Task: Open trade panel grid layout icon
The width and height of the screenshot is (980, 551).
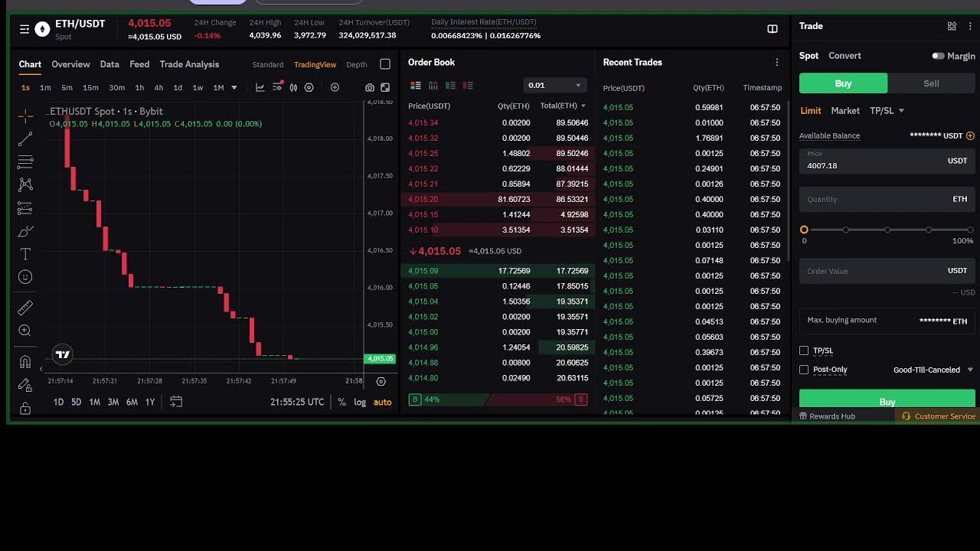Action: pyautogui.click(x=952, y=26)
